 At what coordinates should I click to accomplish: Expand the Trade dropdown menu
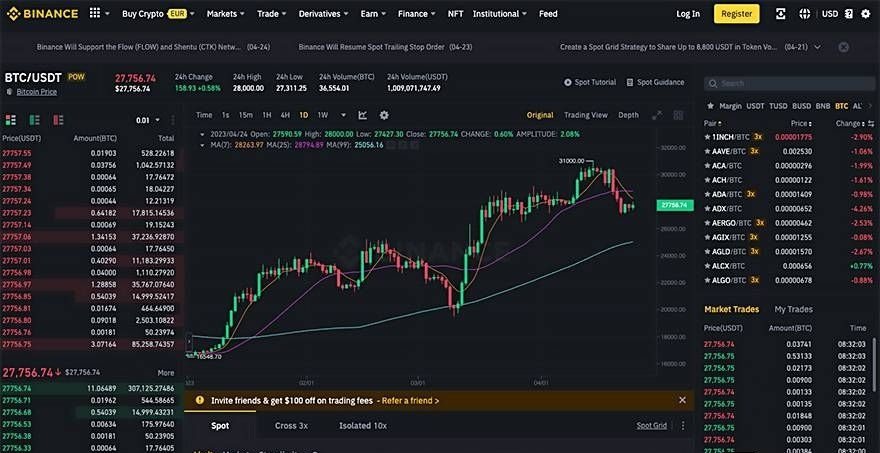pyautogui.click(x=272, y=14)
